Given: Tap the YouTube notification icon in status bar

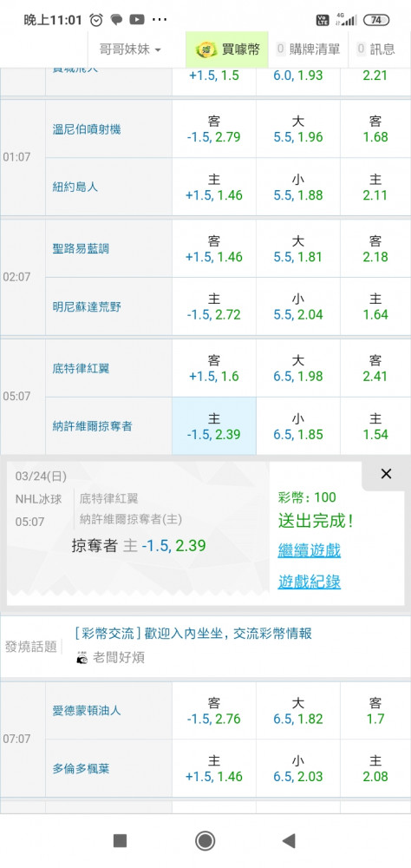Looking at the screenshot, I should click(137, 20).
